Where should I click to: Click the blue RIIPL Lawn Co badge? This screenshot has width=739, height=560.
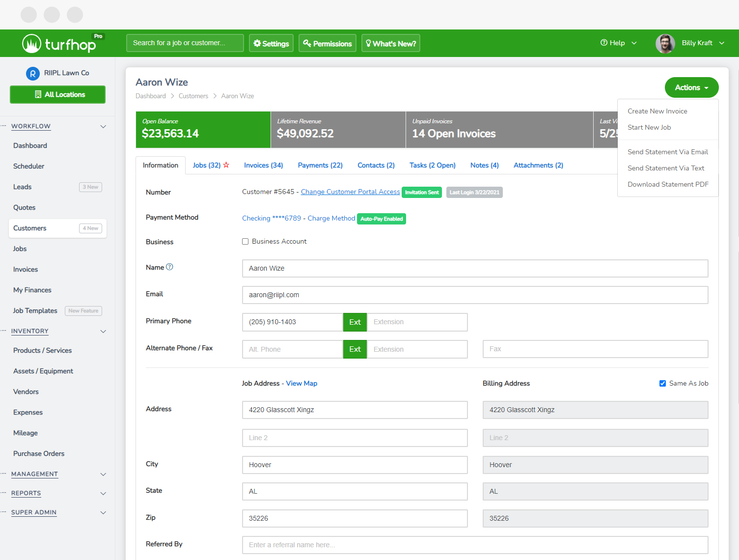32,73
